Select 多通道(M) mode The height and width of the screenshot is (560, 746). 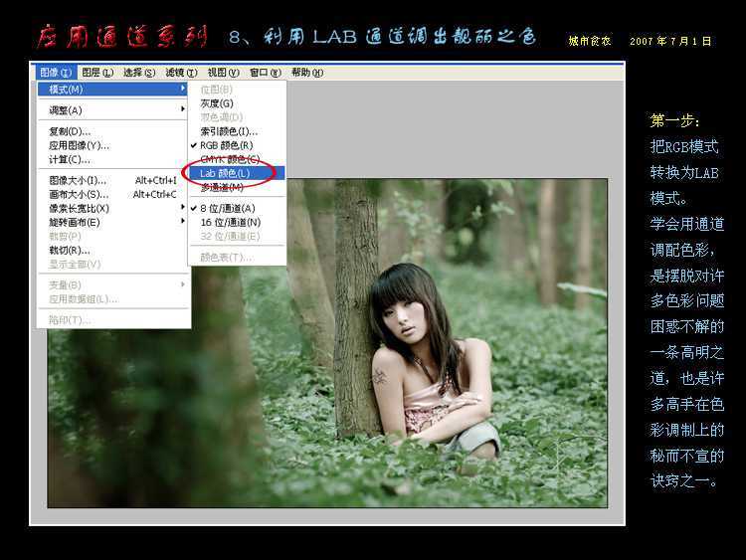tap(237, 187)
